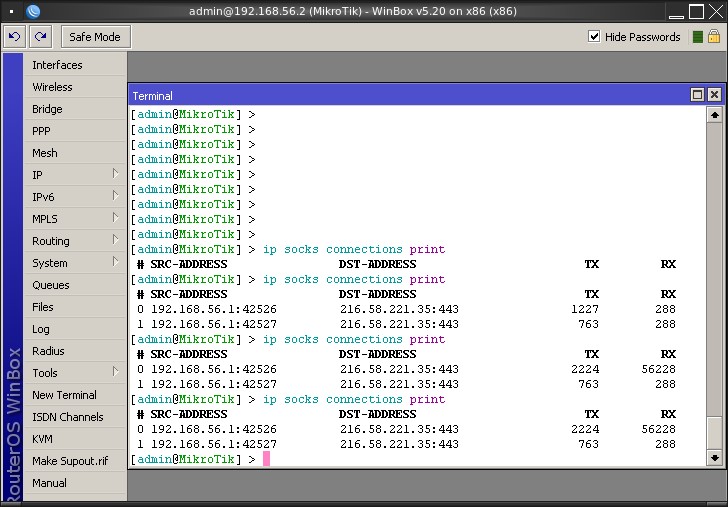728x507 pixels.
Task: Open the Files menu item
Action: [x=75, y=307]
